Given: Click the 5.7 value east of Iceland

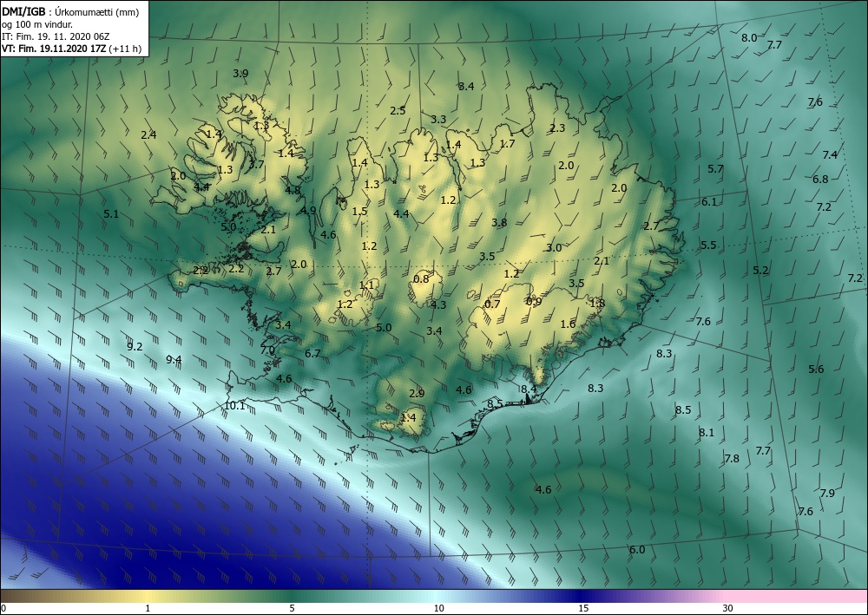Looking at the screenshot, I should click(716, 169).
